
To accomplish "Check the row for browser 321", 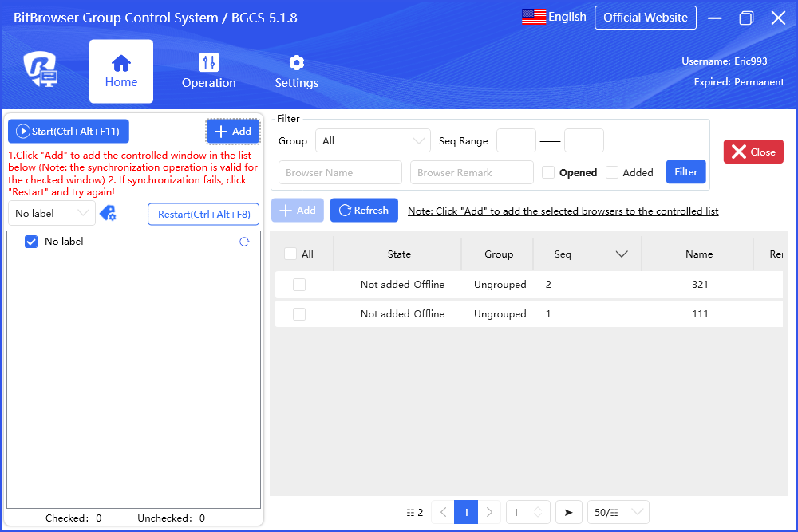I will (x=299, y=284).
